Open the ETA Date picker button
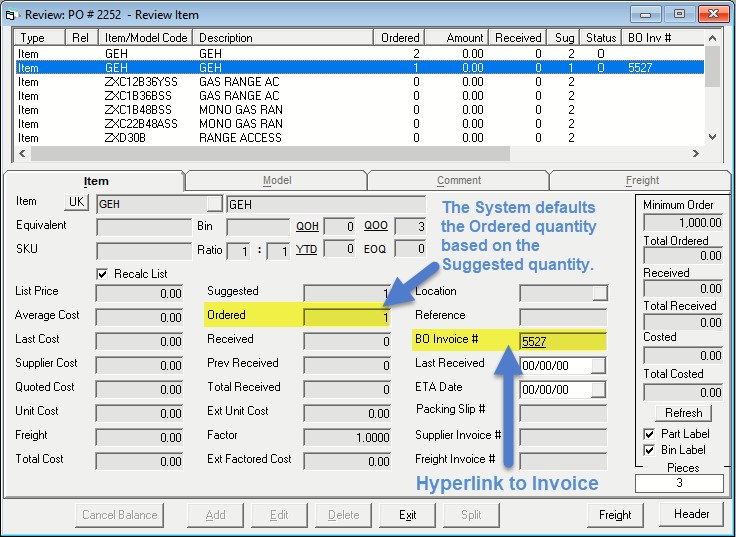The width and height of the screenshot is (736, 537). pos(598,389)
